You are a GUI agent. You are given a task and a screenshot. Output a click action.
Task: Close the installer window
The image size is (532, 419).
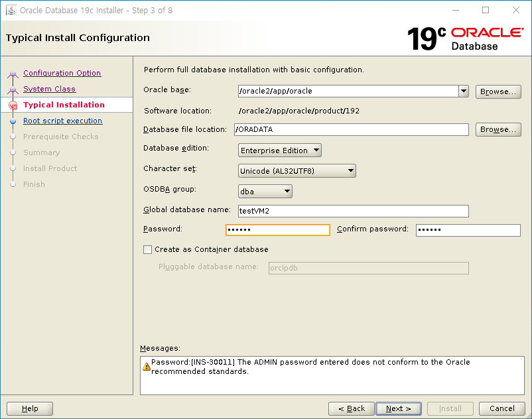515,10
